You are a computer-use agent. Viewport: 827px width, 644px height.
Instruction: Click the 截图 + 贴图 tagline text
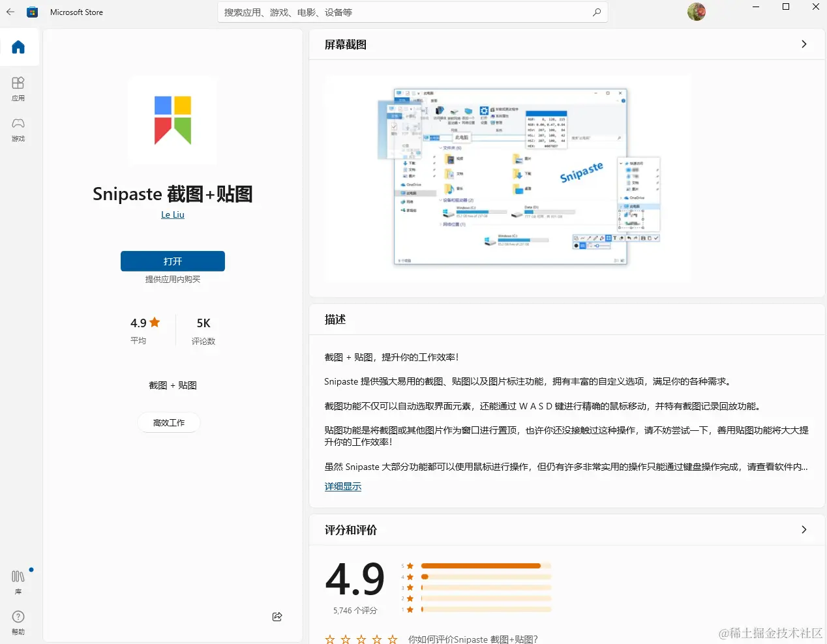[x=173, y=385]
